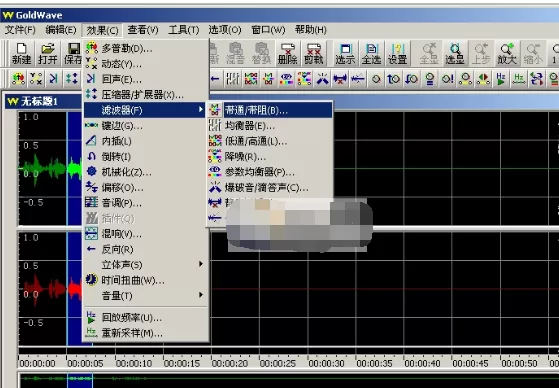
Task: Choose 镶边(G)... from effects menu
Action: point(145,126)
